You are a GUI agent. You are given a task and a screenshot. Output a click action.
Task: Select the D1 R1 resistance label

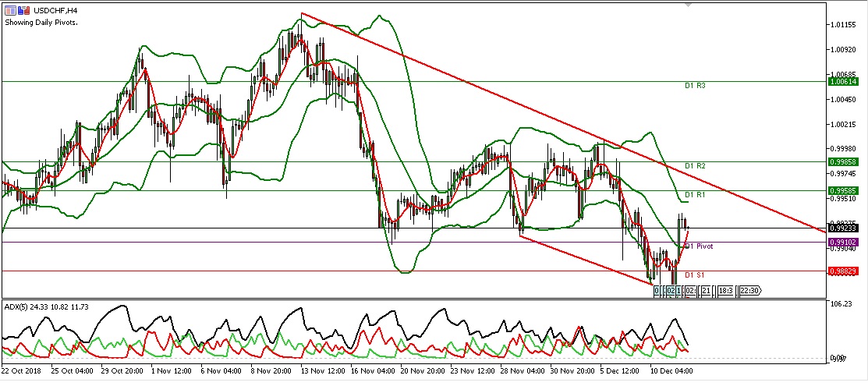coord(696,194)
